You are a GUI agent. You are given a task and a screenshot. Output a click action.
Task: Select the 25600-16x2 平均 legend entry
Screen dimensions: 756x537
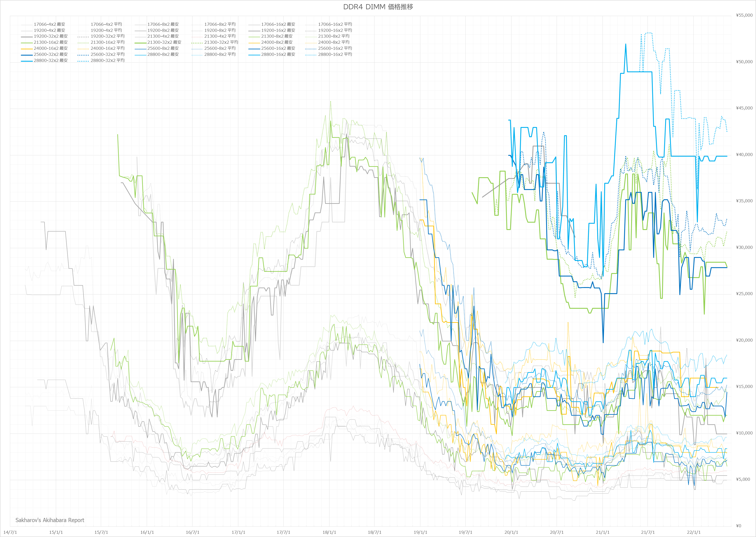(x=335, y=48)
